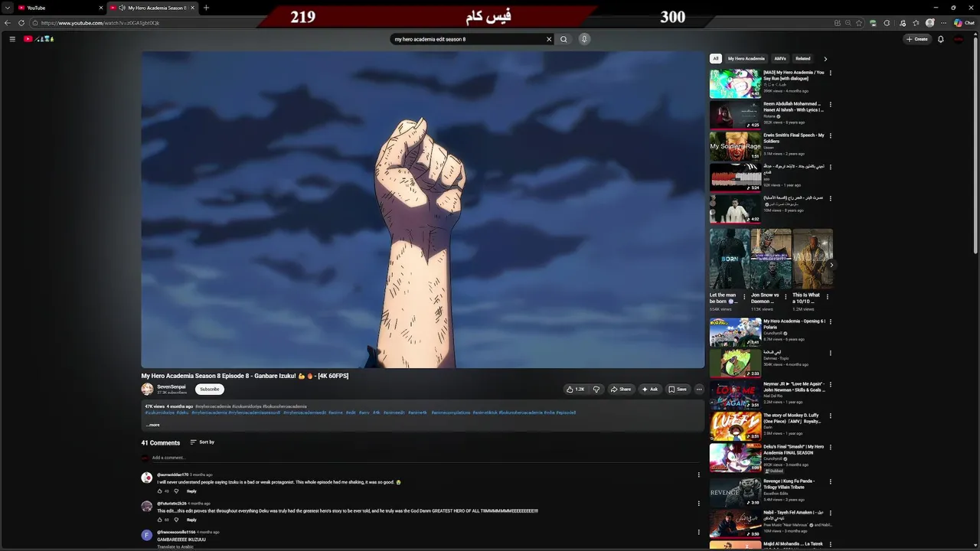Select the My Hero Academia chip
The width and height of the screenshot is (980, 551).
click(746, 58)
